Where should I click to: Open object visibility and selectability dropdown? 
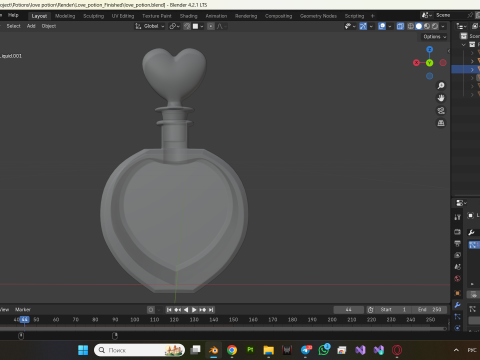[x=349, y=26]
